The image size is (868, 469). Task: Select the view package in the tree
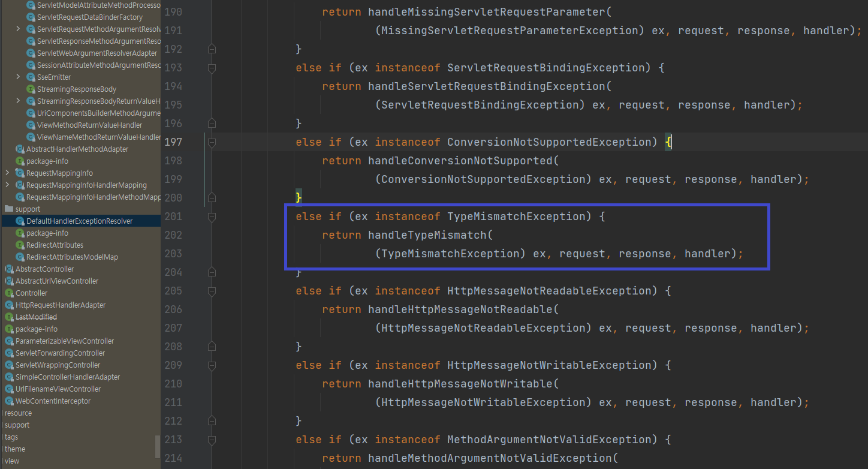tap(12, 461)
